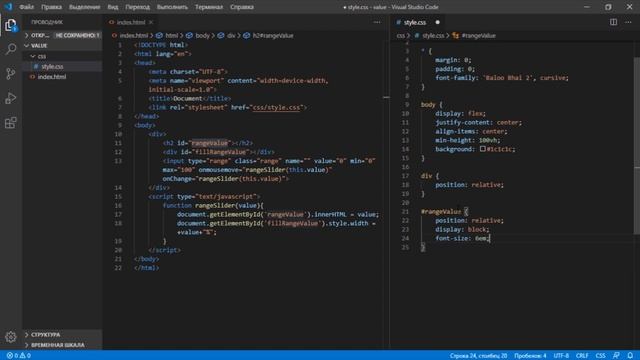
Task: Open Справка menu
Action: point(242,7)
